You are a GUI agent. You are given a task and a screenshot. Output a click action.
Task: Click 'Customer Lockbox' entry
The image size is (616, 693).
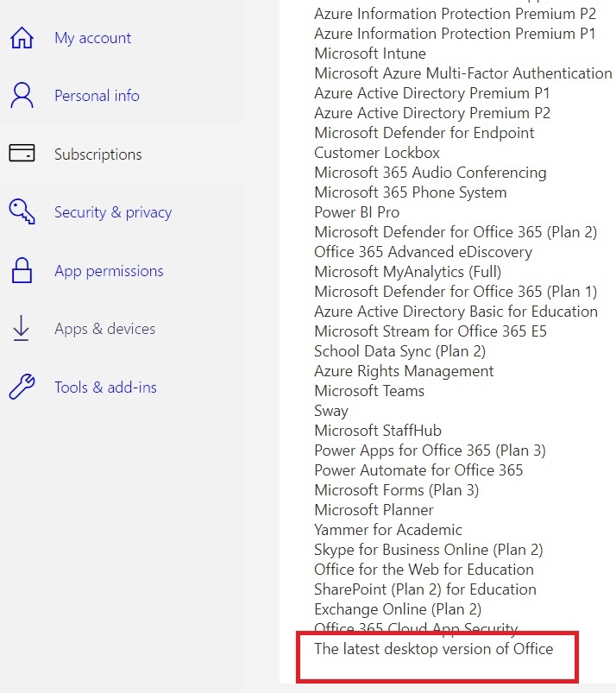point(377,153)
